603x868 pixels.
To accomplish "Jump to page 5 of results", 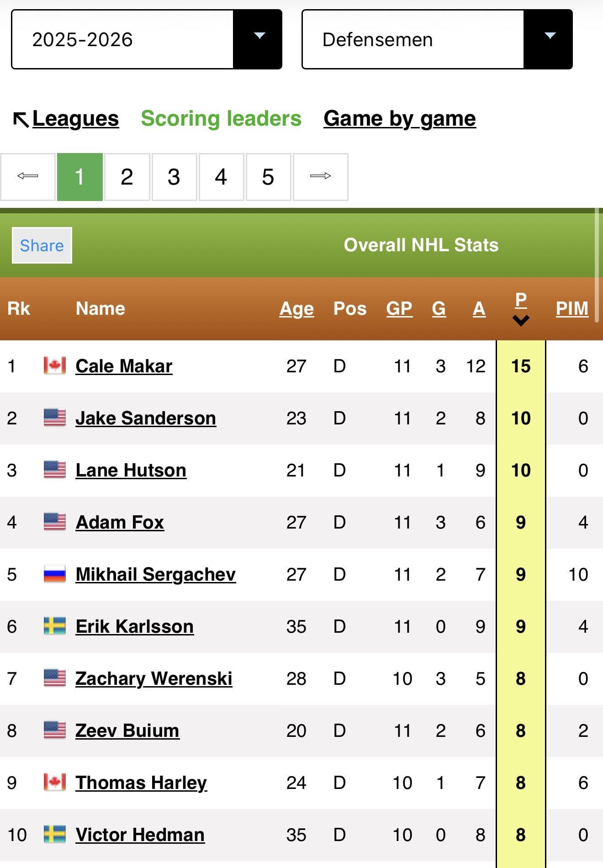I will pyautogui.click(x=268, y=177).
